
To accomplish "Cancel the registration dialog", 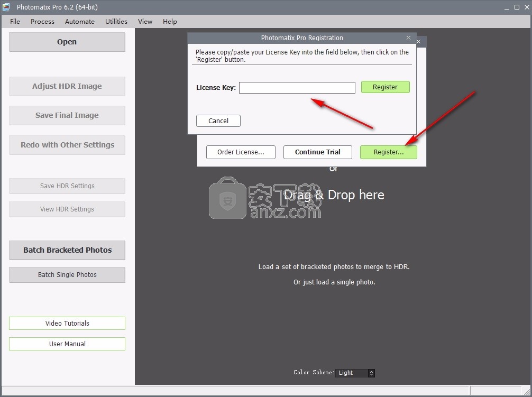I will click(x=218, y=121).
